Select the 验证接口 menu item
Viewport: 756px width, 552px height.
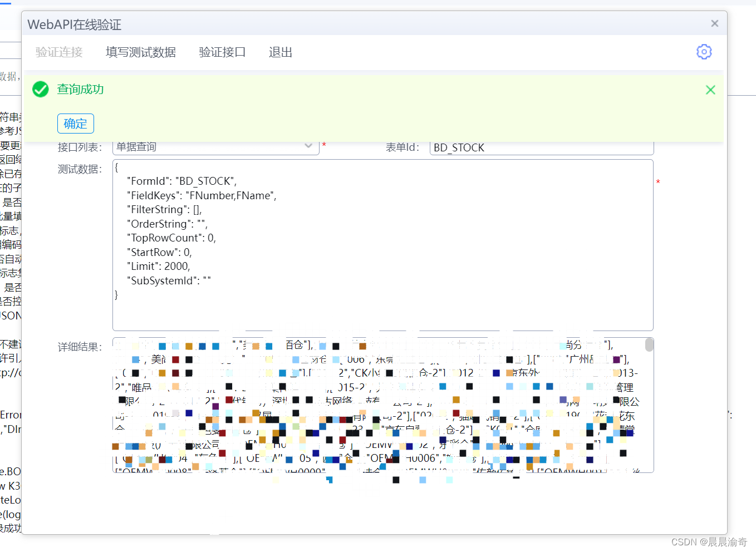point(222,52)
